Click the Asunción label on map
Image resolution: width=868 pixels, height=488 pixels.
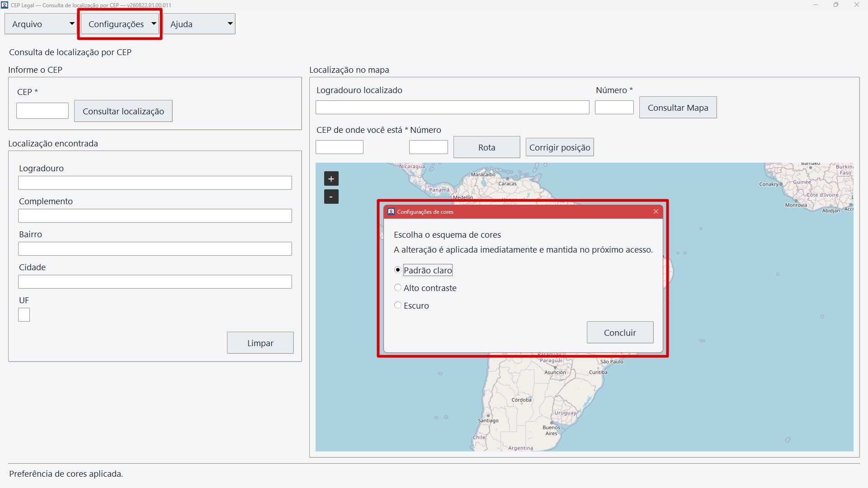[555, 372]
